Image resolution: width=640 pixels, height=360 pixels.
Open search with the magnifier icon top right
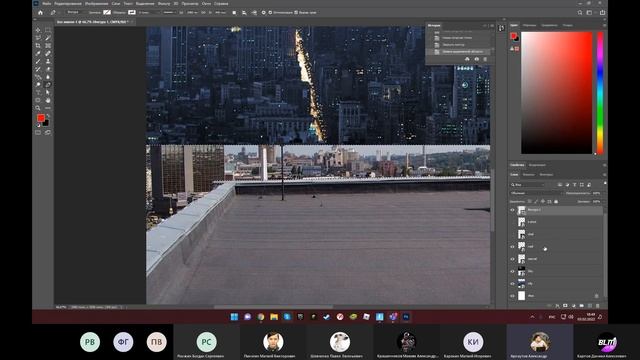[580, 13]
